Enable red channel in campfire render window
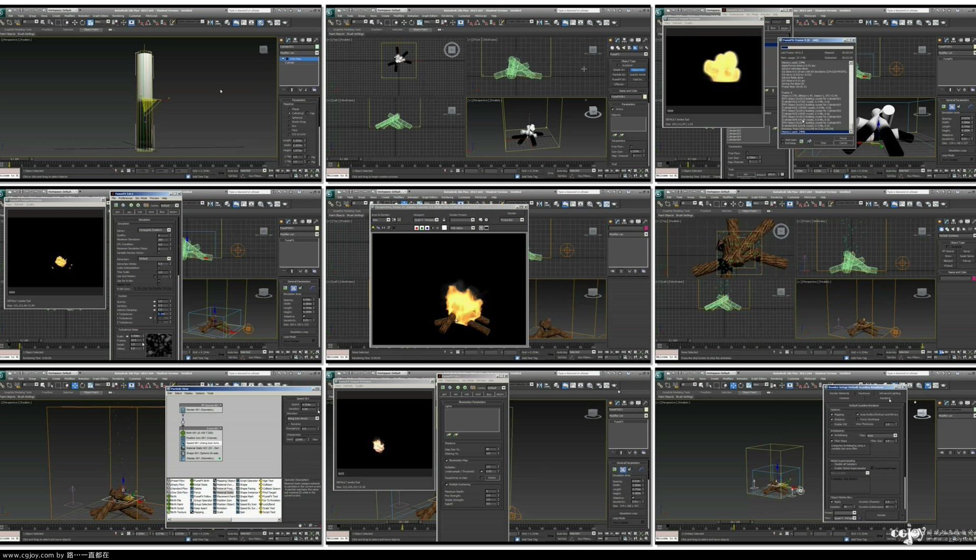The image size is (976, 560). pos(416,228)
